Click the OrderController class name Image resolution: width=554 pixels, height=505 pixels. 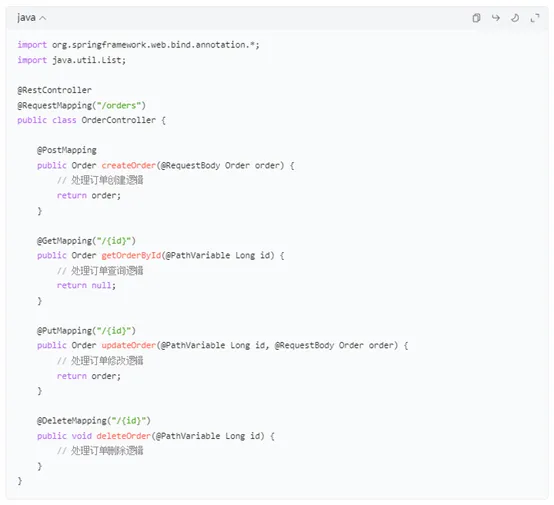pyautogui.click(x=119, y=120)
